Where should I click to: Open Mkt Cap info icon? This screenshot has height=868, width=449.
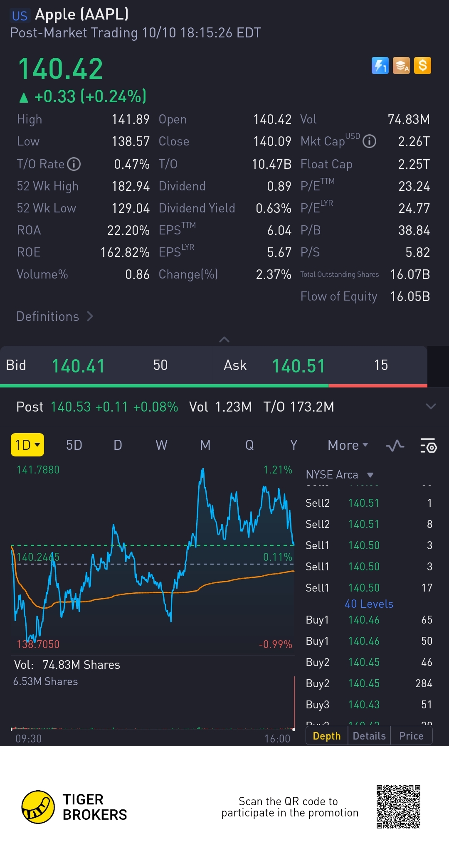[x=369, y=142]
